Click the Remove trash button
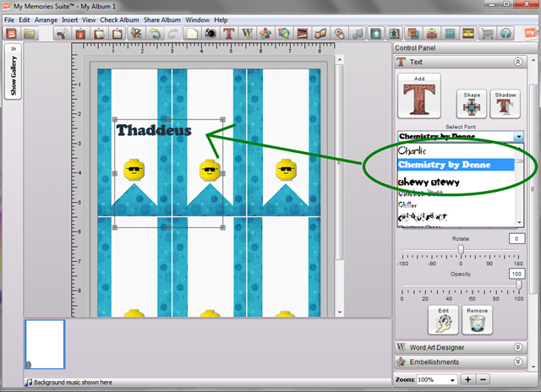 click(477, 320)
